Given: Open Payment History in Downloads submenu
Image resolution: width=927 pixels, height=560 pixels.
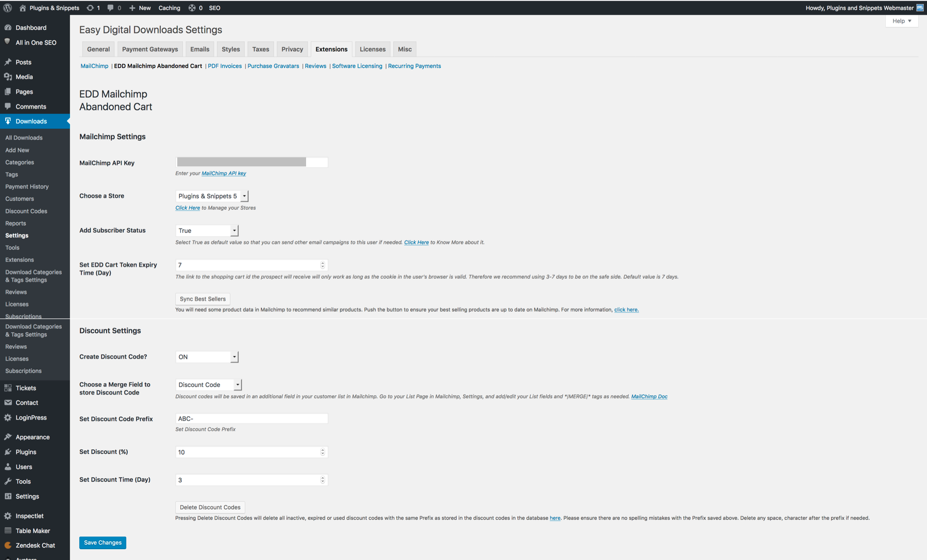Looking at the screenshot, I should (x=27, y=186).
